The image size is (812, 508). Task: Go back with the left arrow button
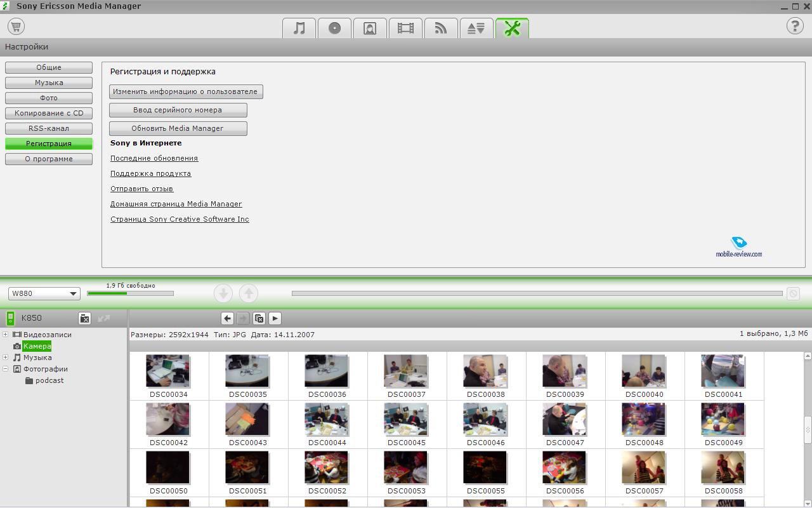(x=227, y=318)
